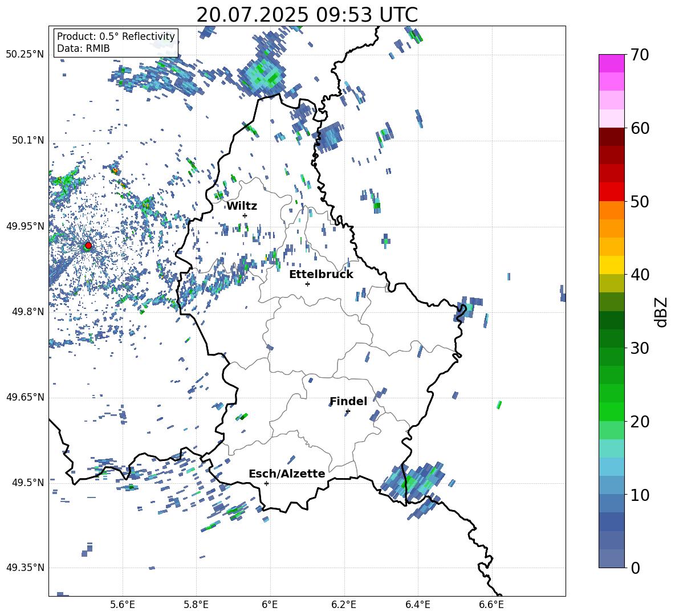Click the 6.6°E longitude label
Image resolution: width=675 pixels, height=616 pixels.
coord(491,605)
